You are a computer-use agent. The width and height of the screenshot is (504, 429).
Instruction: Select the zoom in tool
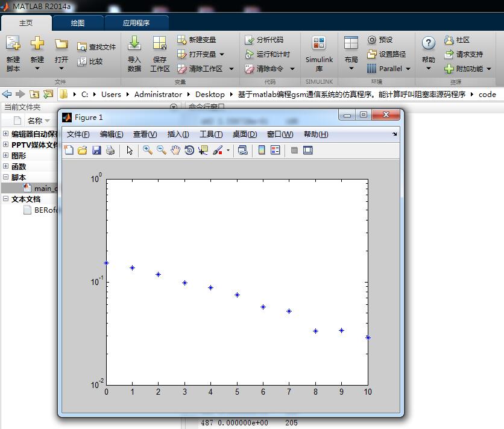pyautogui.click(x=148, y=150)
